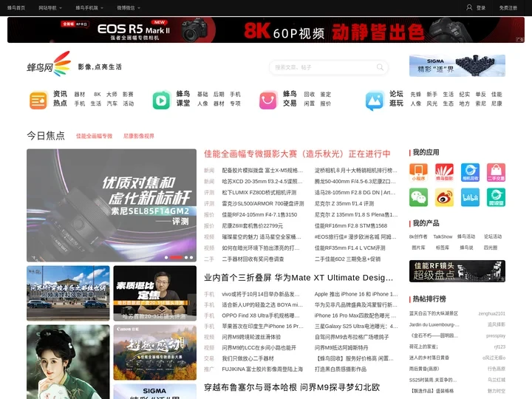Screen dimensions: 532x399
Task: Open the 佳能全画幅专微 tab
Action: (94, 136)
